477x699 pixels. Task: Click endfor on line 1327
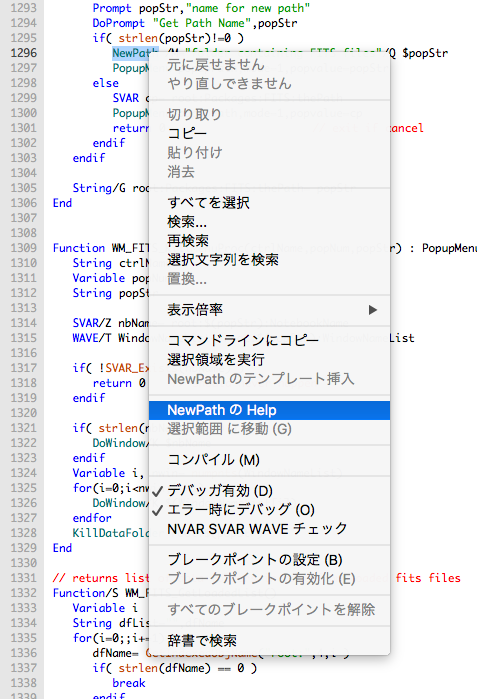pyautogui.click(x=92, y=518)
